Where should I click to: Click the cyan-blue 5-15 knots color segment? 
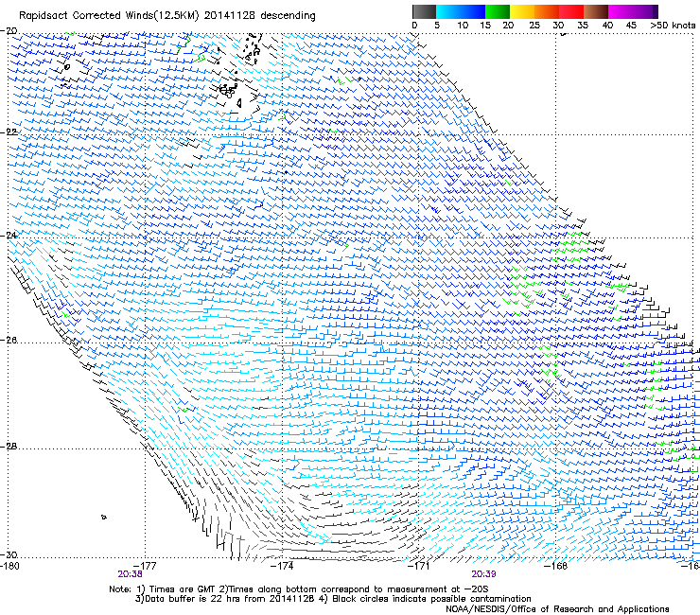(x=461, y=11)
